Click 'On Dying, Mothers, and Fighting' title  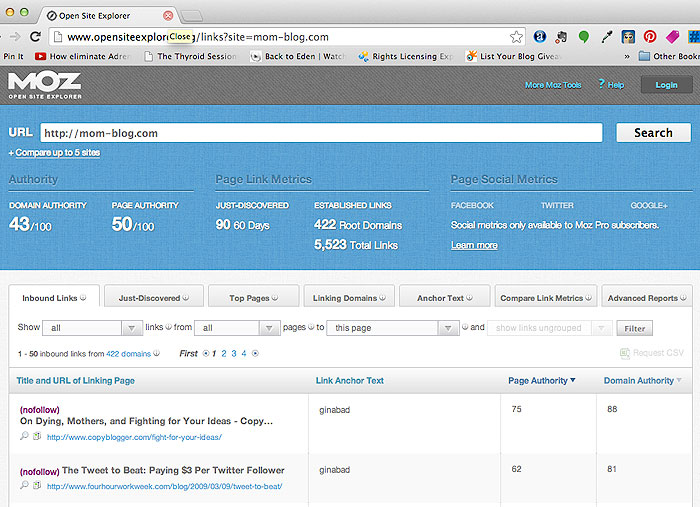coord(146,421)
